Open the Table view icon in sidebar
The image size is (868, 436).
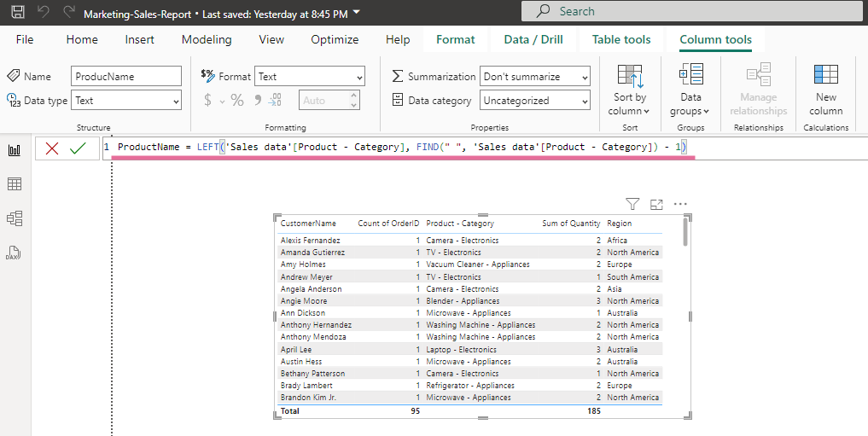coord(15,184)
